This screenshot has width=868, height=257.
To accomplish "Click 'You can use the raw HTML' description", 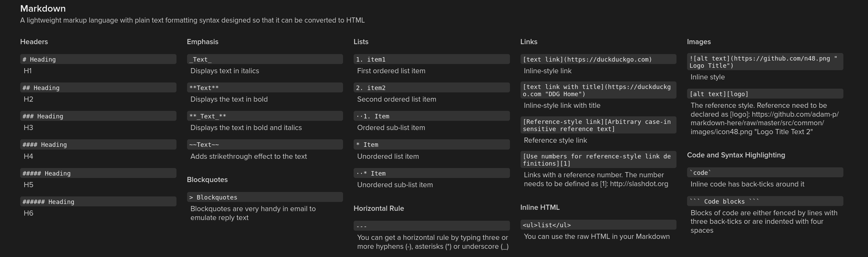I will pyautogui.click(x=596, y=236).
